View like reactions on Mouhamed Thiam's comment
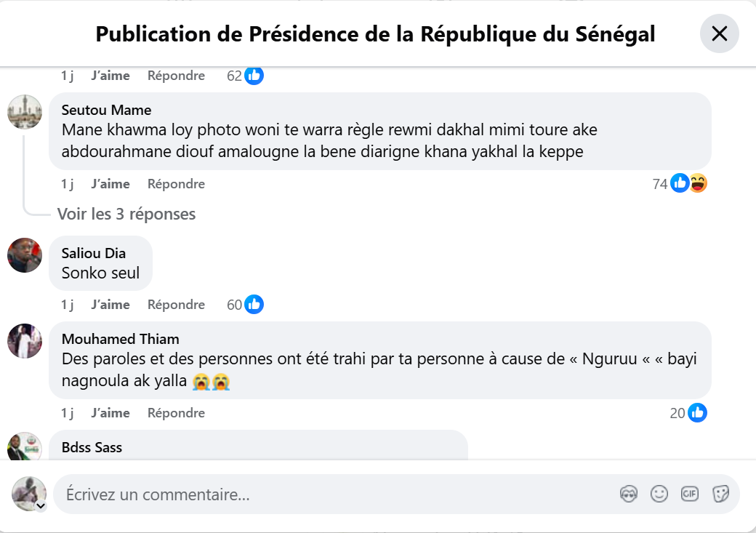This screenshot has height=533, width=756. pyautogui.click(x=688, y=413)
